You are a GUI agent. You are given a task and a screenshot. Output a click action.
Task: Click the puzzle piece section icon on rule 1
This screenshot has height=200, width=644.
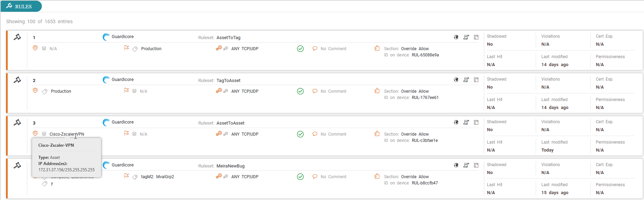(x=377, y=48)
